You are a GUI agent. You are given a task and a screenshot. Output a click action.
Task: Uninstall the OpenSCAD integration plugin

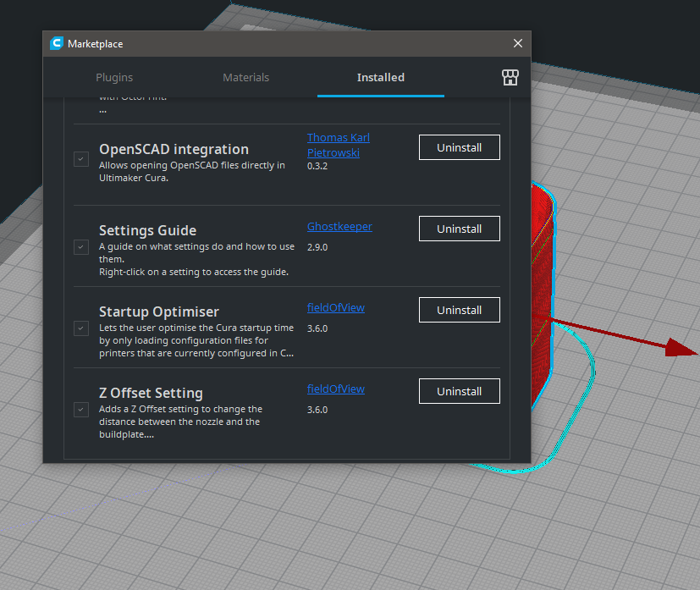click(460, 147)
